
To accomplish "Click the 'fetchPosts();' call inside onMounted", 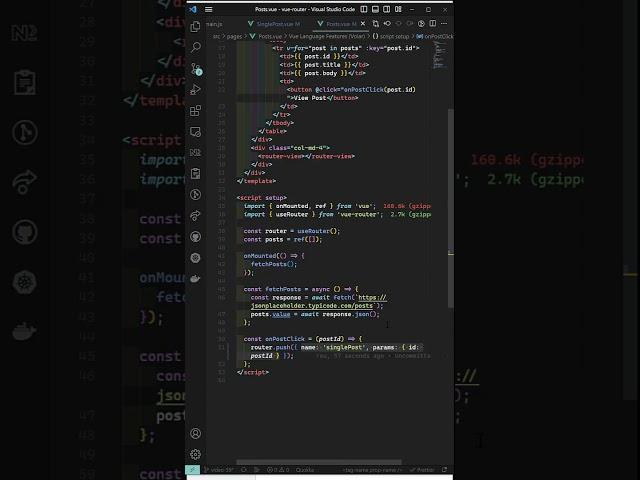I will point(274,264).
